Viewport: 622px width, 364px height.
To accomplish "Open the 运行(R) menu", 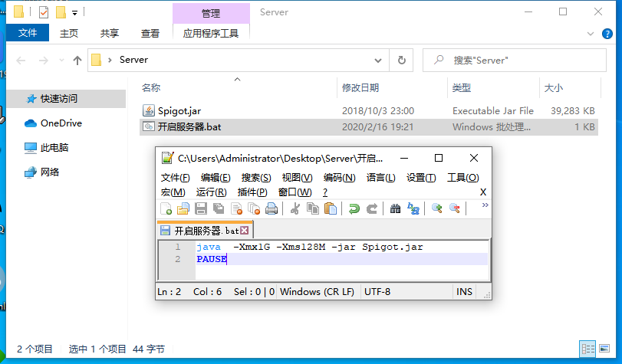I will (x=211, y=192).
